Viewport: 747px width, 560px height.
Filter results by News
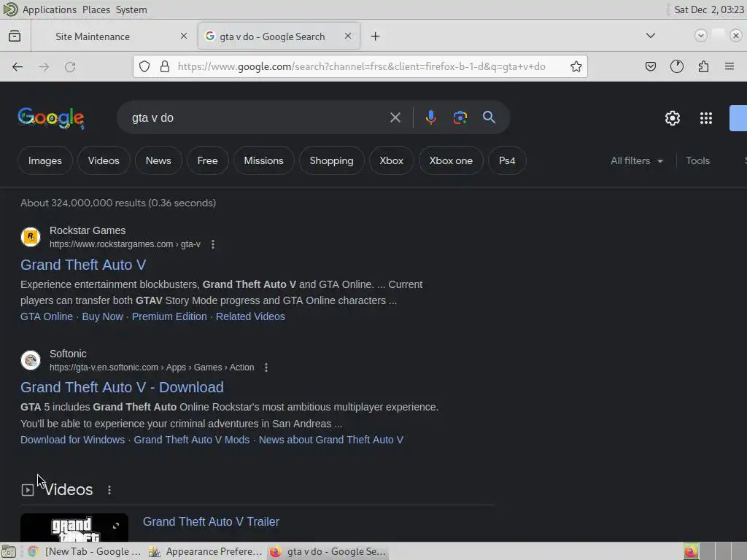pyautogui.click(x=158, y=161)
